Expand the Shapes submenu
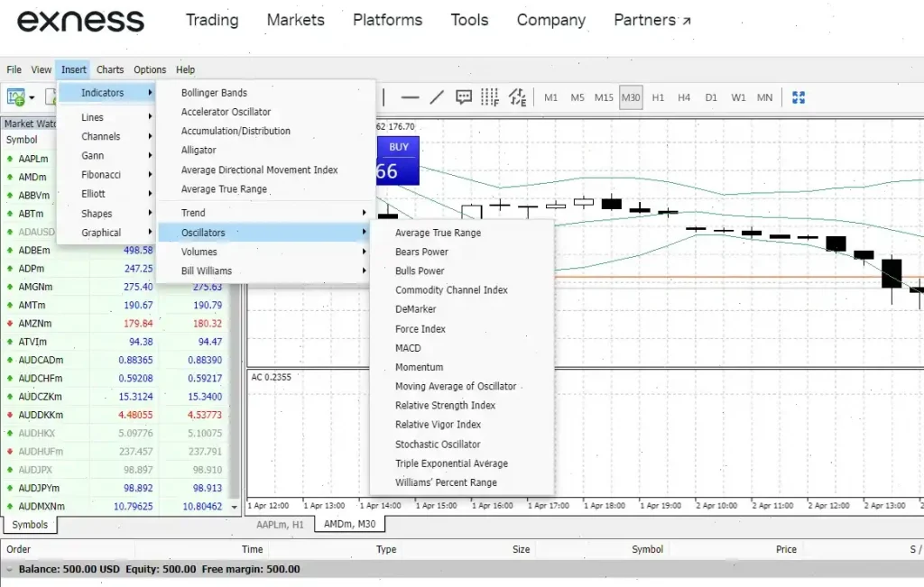This screenshot has width=924, height=587. [107, 213]
